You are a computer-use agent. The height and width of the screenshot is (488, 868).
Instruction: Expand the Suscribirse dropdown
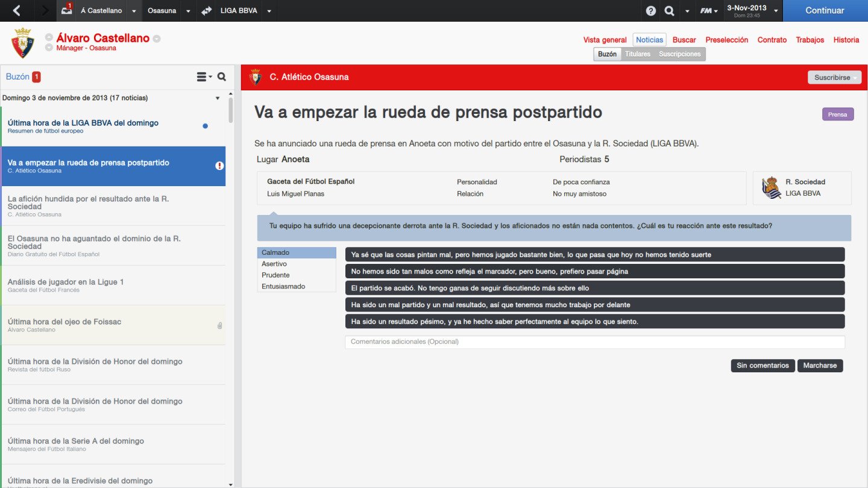click(x=834, y=78)
